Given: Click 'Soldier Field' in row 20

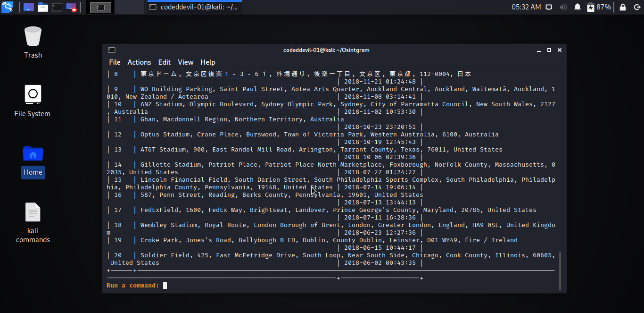Looking at the screenshot, I should (x=165, y=255).
